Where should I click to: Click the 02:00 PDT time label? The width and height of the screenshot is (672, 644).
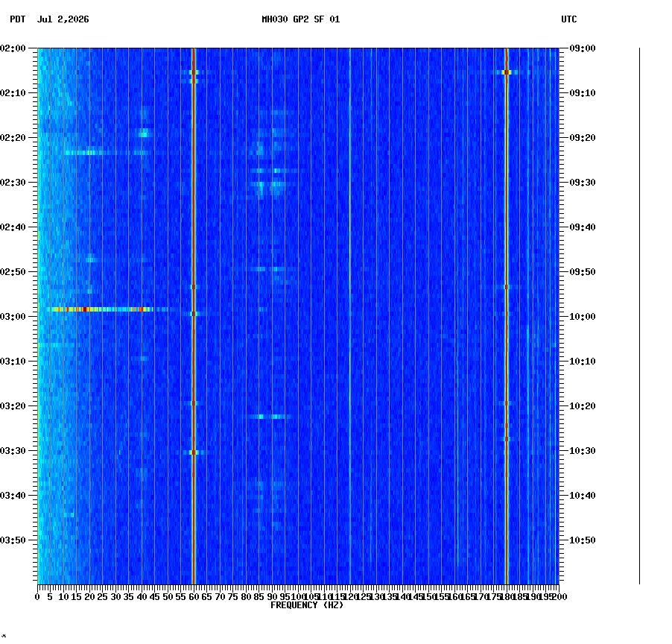[x=13, y=48]
